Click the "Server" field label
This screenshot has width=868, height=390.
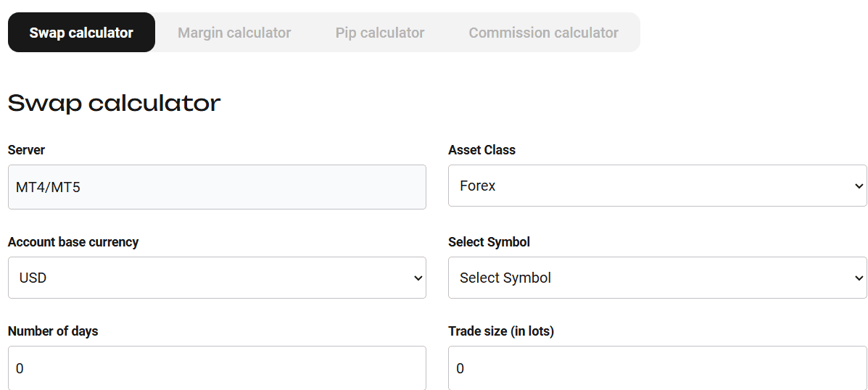pyautogui.click(x=26, y=150)
